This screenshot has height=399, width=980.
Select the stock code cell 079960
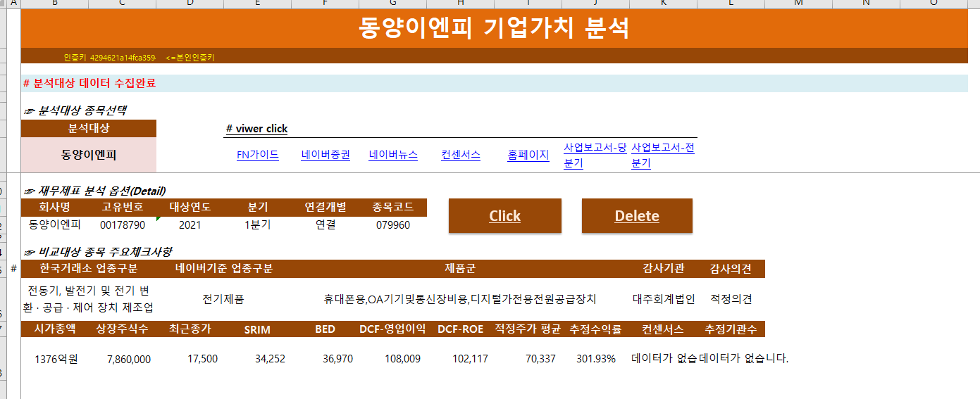(393, 225)
